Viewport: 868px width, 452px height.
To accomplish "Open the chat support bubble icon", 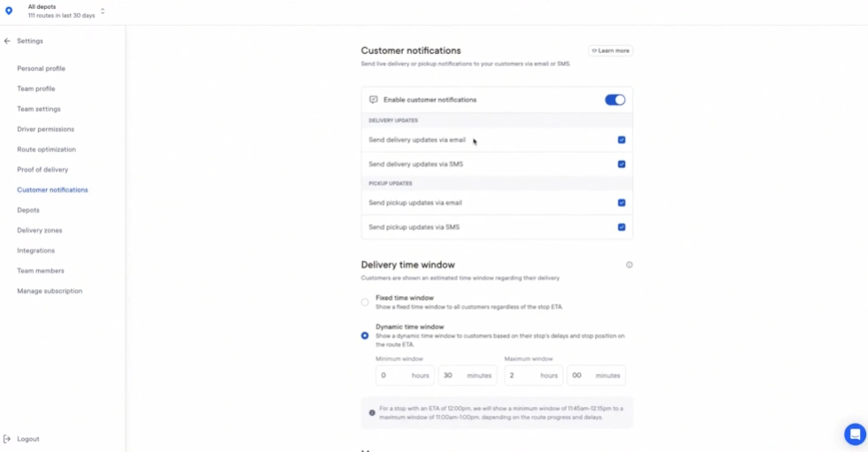I will [x=855, y=434].
